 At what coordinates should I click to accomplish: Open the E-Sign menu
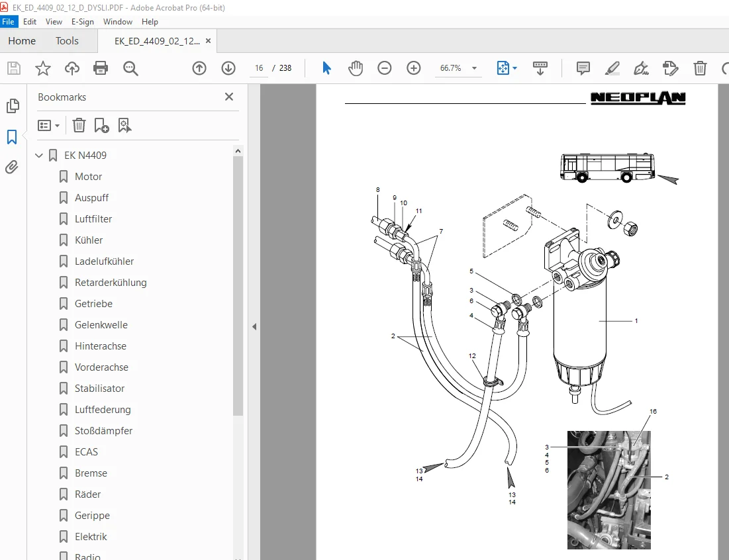(x=82, y=22)
